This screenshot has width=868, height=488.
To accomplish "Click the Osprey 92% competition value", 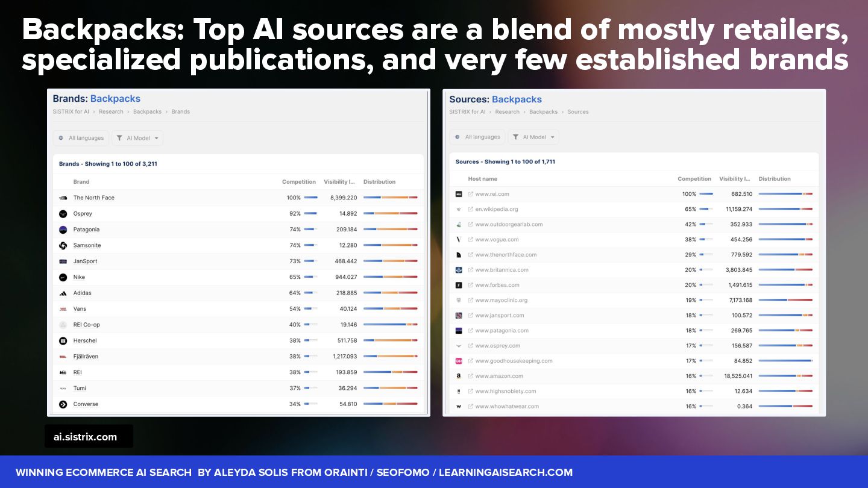I will click(295, 214).
